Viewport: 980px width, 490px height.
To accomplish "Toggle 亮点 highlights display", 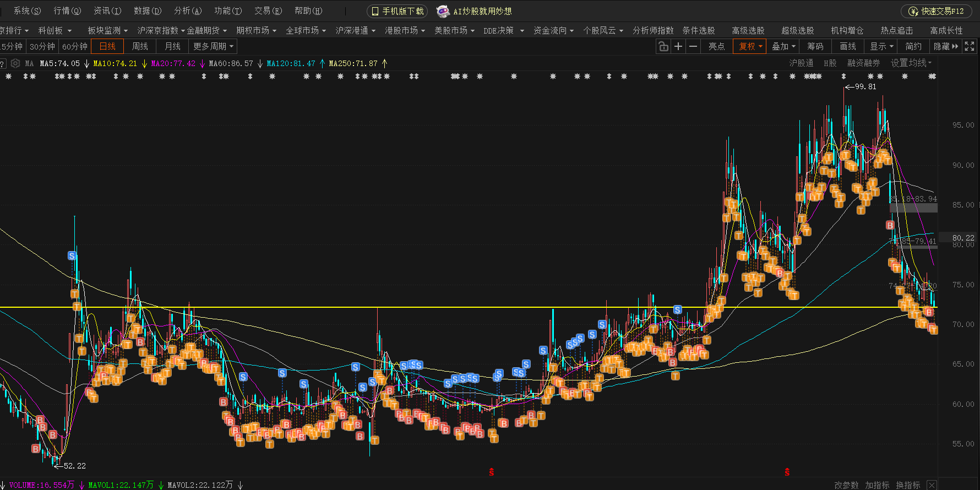I will (716, 47).
